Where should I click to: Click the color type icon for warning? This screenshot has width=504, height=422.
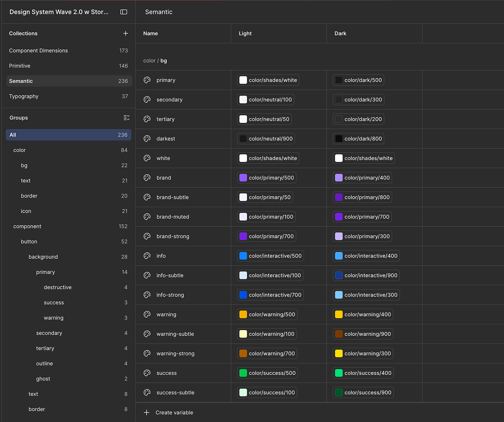click(x=147, y=314)
